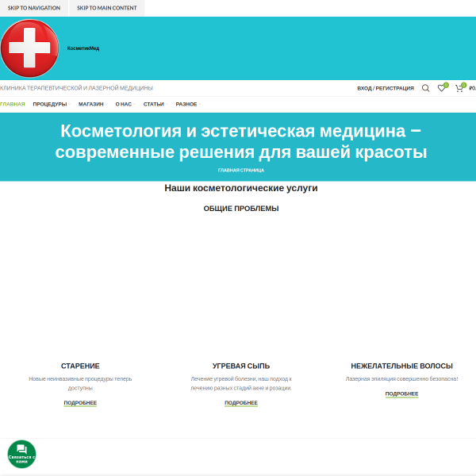Expand the О нас menu
The height and width of the screenshot is (476, 476).
125,104
